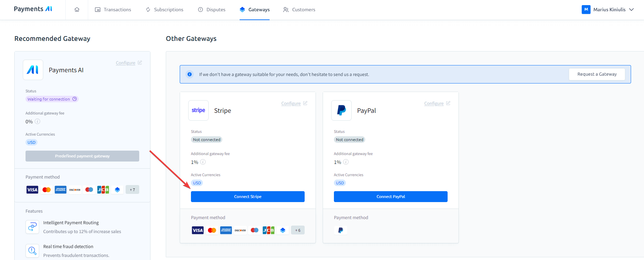Click the JCB icon in Stripe card
644x260 pixels.
[269, 230]
